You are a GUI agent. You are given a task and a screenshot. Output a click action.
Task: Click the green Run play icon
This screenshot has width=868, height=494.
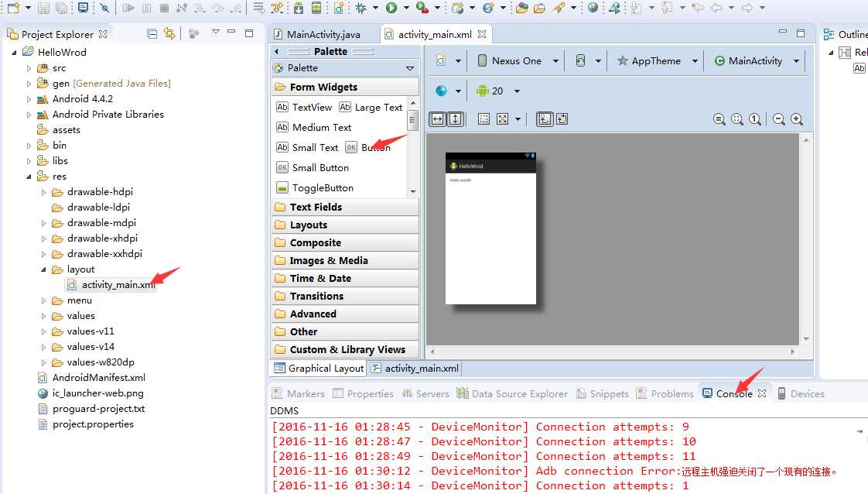(391, 8)
